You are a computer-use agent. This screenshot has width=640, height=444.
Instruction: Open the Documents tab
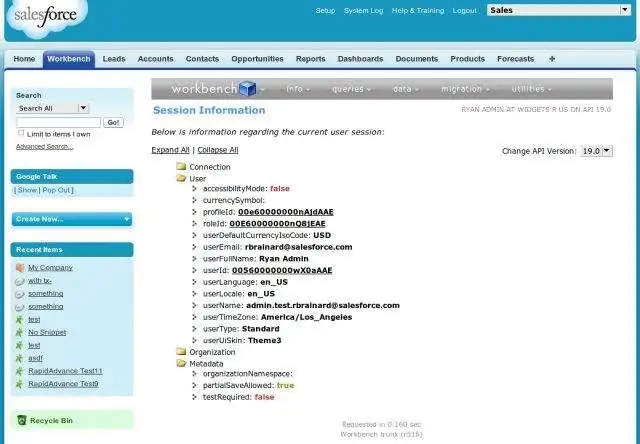click(x=417, y=59)
